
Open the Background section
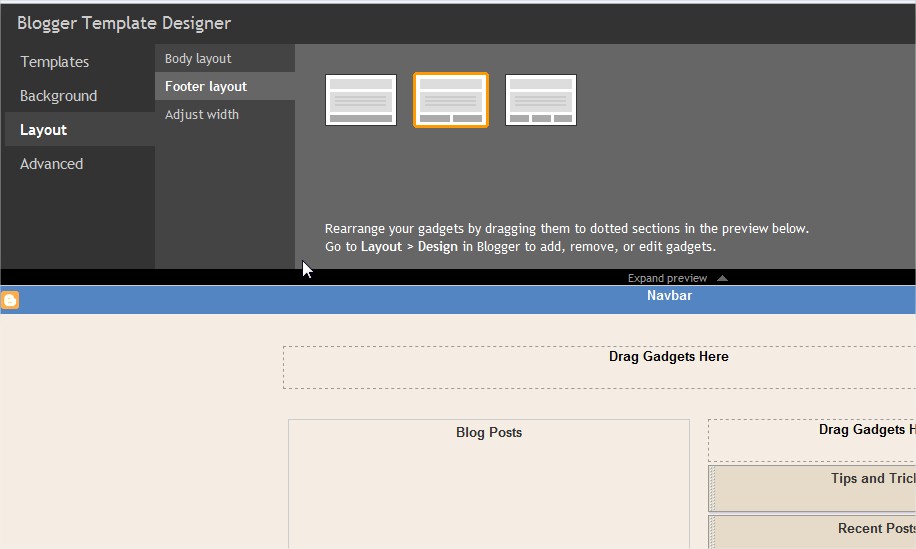(58, 95)
